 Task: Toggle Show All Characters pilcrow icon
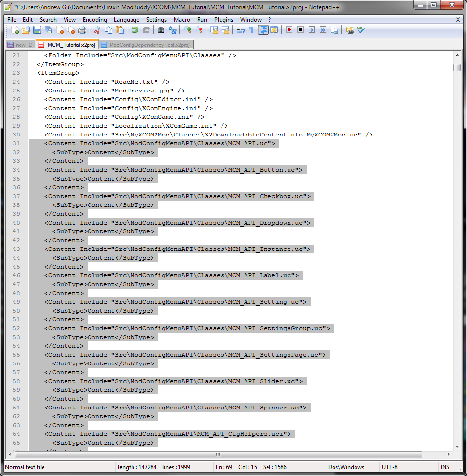pos(251,30)
